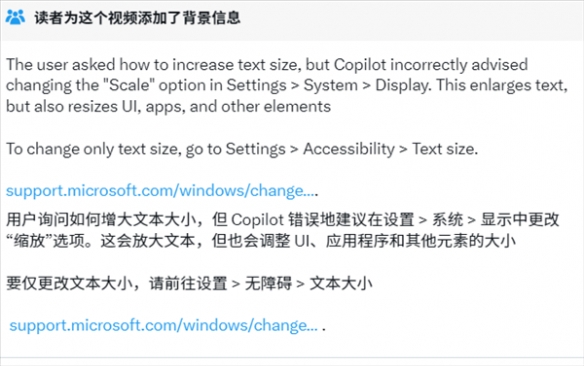Click 无障碍 in the Chinese settings path

(x=268, y=283)
